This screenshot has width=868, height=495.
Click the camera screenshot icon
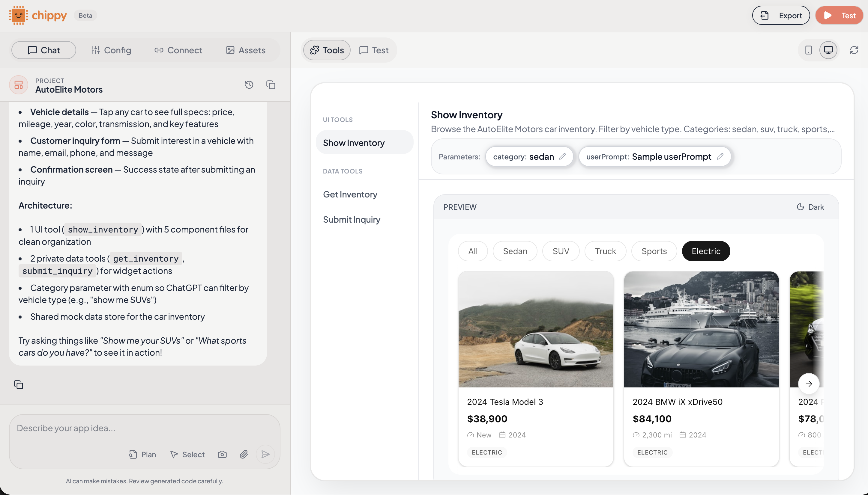(x=222, y=455)
